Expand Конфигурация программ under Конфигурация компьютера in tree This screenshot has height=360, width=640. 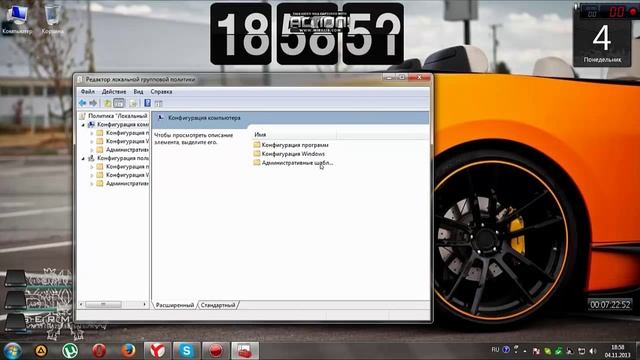point(92,133)
